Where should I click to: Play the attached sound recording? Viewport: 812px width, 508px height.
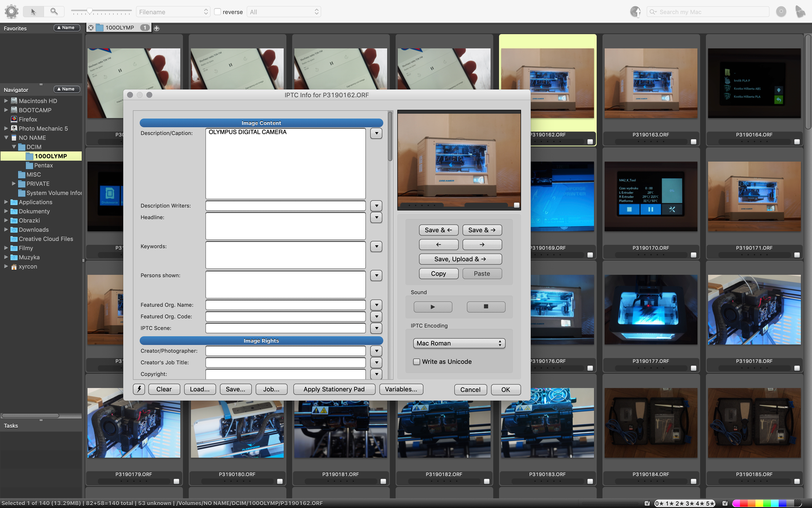(433, 307)
